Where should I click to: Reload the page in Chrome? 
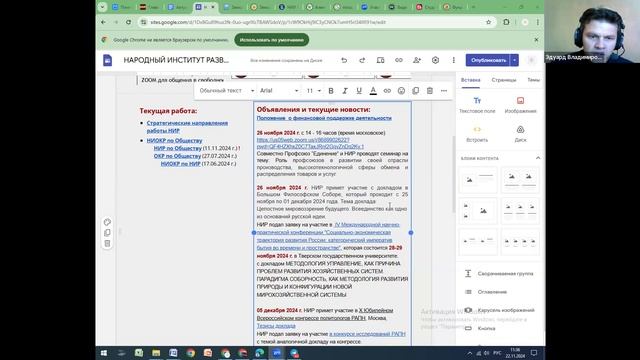[129, 22]
